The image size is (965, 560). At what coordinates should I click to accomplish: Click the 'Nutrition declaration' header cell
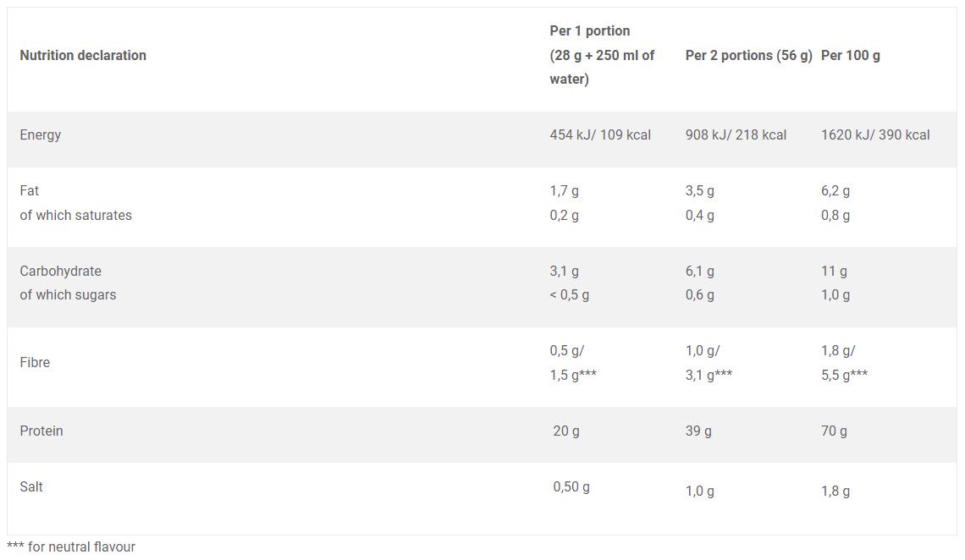tap(83, 56)
